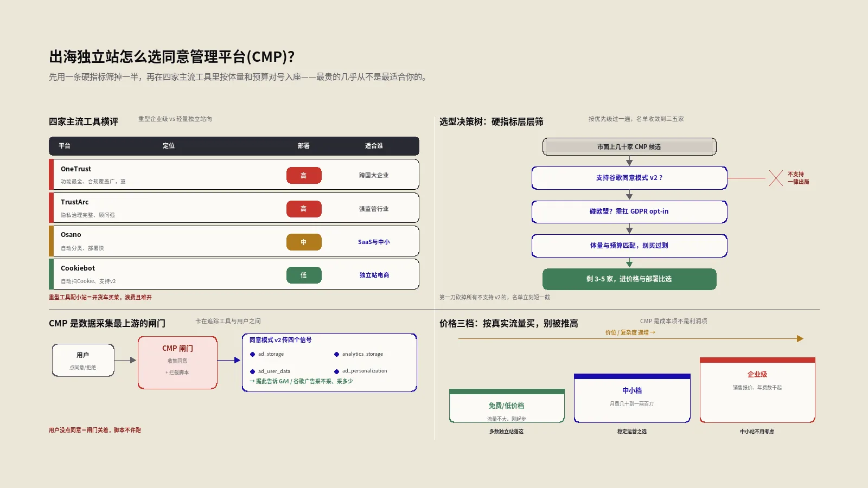The image size is (868, 488).
Task: Click the '部署' table column header
Action: [x=304, y=146]
